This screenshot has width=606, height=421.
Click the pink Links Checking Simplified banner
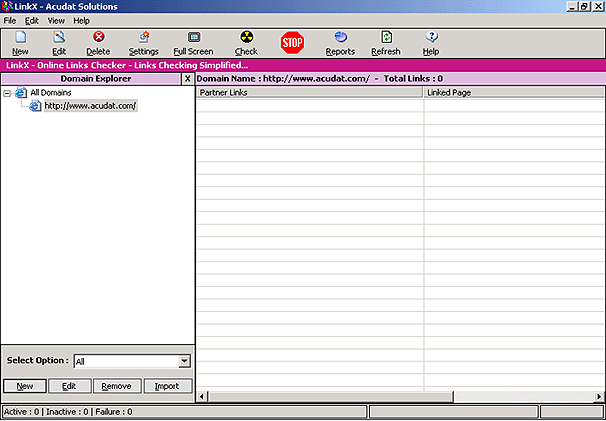[303, 65]
